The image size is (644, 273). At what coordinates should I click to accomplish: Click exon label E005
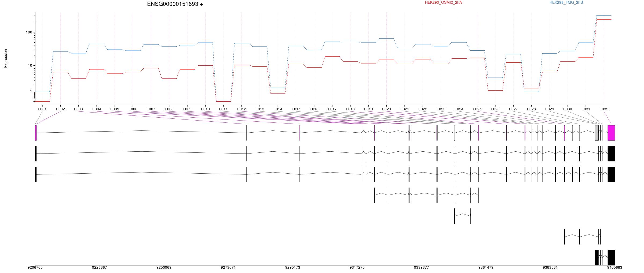[115, 109]
